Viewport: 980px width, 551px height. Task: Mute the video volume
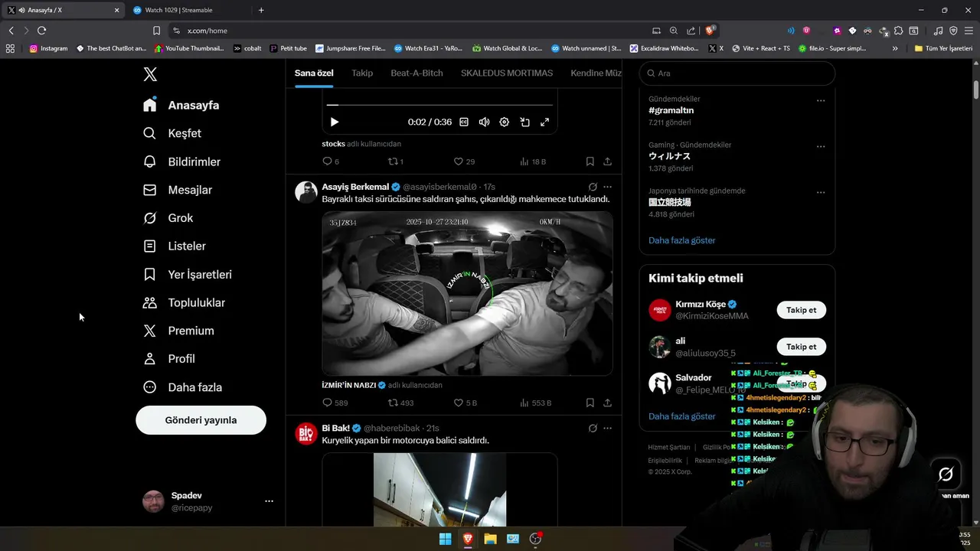(x=484, y=122)
